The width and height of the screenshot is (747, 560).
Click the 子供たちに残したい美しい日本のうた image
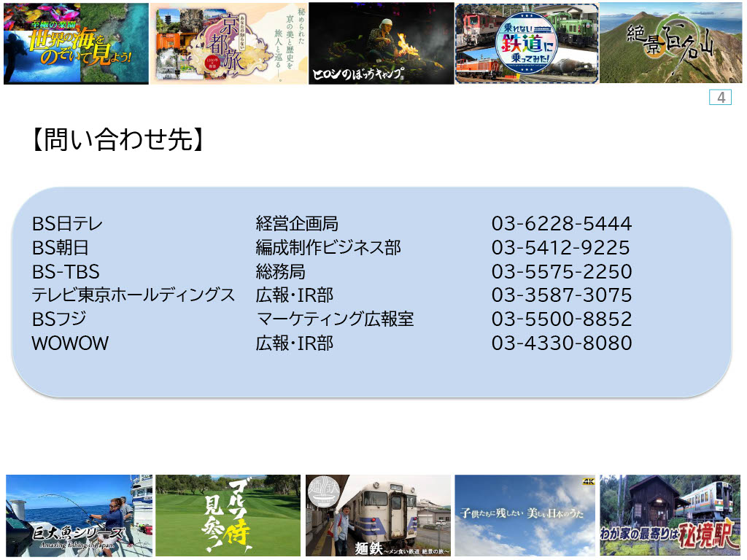[x=525, y=516]
